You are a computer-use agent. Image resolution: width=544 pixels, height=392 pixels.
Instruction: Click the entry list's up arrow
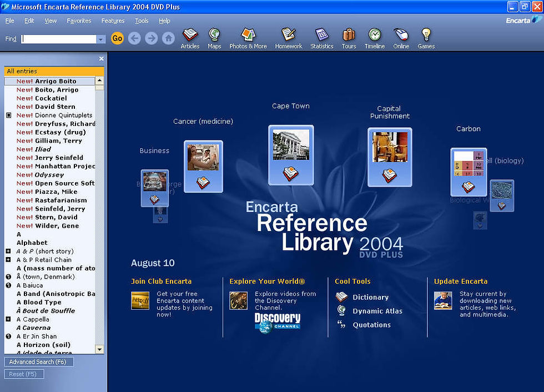point(99,81)
